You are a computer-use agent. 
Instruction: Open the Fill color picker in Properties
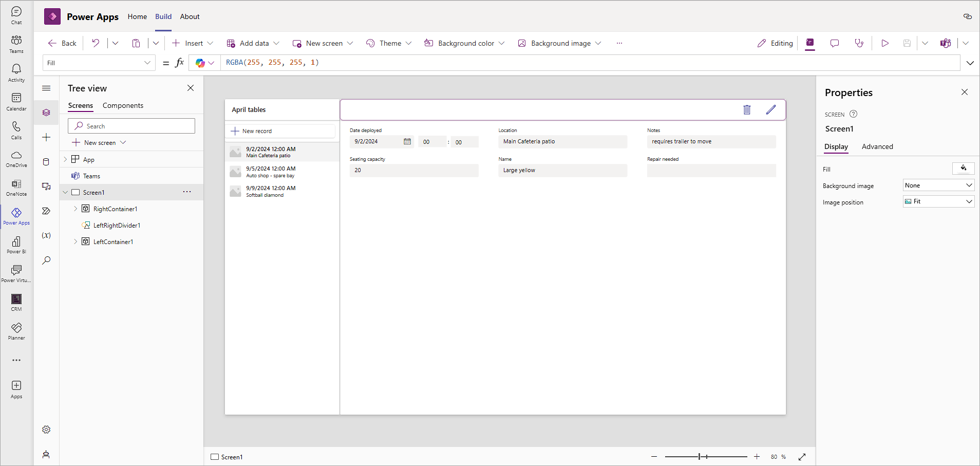(x=964, y=169)
